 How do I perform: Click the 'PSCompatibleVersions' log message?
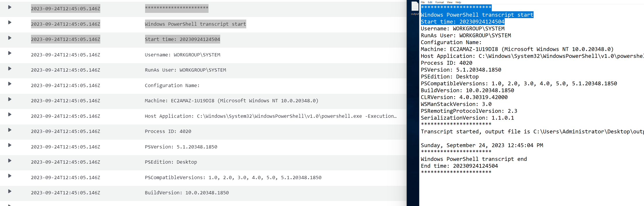(x=233, y=177)
